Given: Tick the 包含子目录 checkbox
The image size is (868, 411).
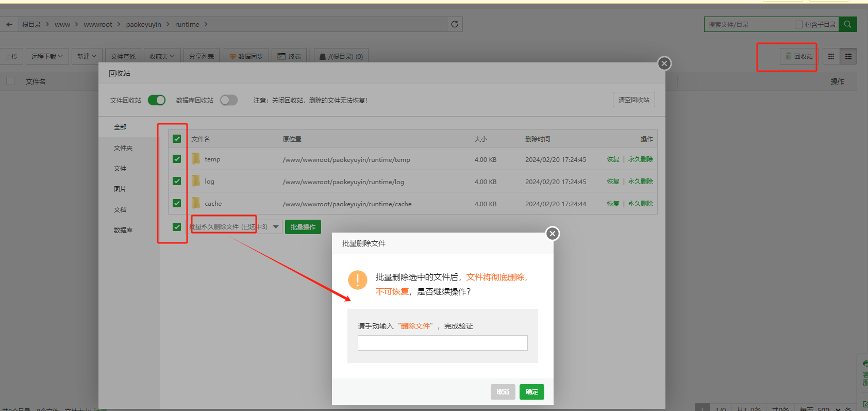Looking at the screenshot, I should click(x=798, y=24).
